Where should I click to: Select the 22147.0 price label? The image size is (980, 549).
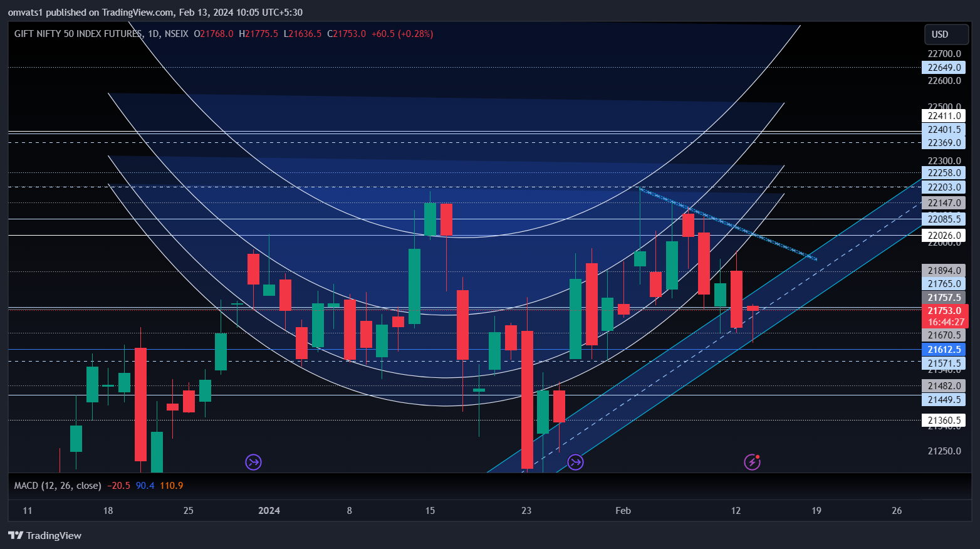point(944,203)
